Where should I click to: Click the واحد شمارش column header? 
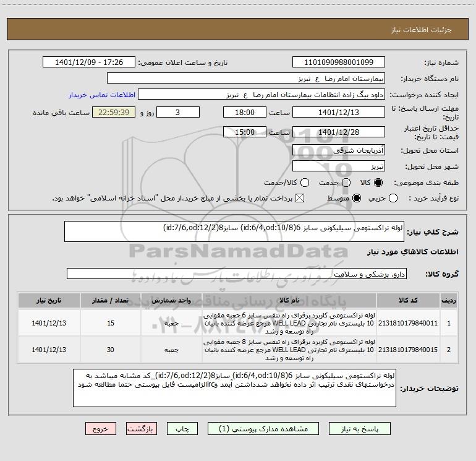click(x=171, y=300)
